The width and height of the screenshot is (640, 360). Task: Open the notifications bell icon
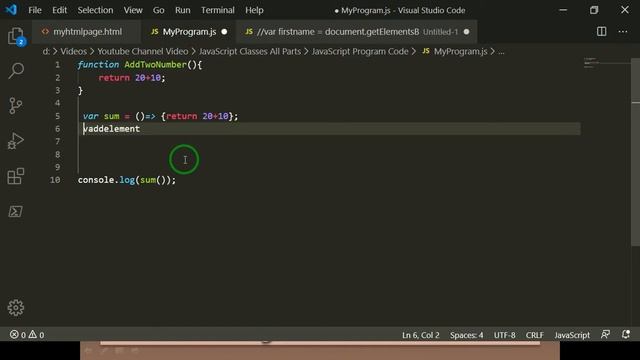pyautogui.click(x=626, y=335)
